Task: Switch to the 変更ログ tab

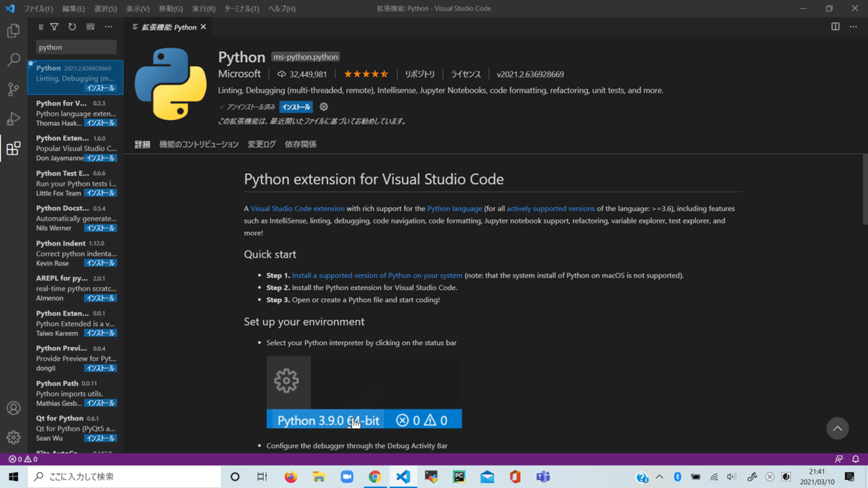Action: coord(262,145)
